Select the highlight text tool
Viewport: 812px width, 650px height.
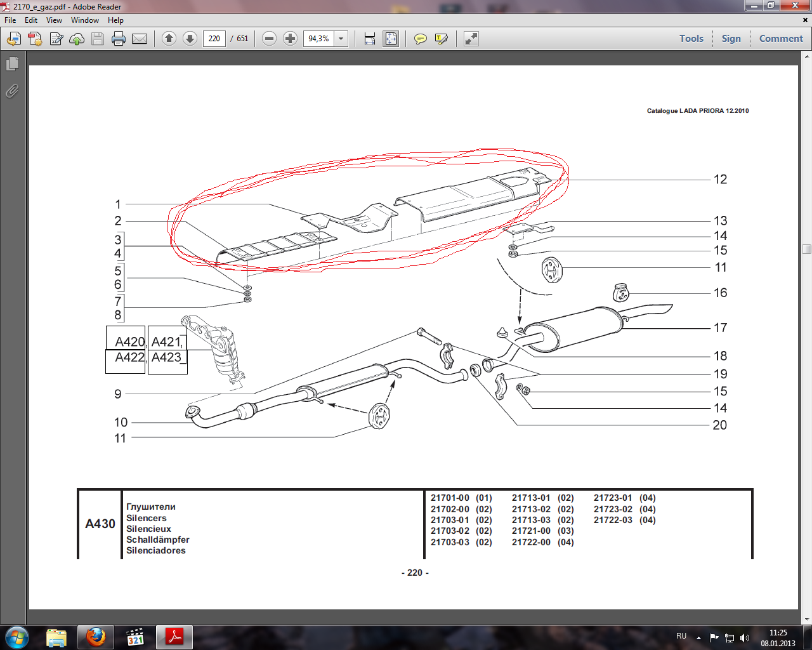pyautogui.click(x=442, y=39)
